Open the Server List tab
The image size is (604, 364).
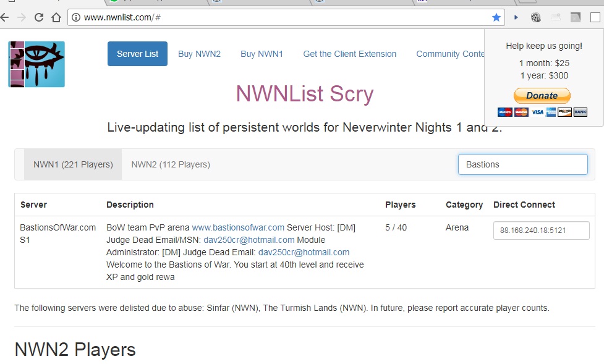coord(137,54)
